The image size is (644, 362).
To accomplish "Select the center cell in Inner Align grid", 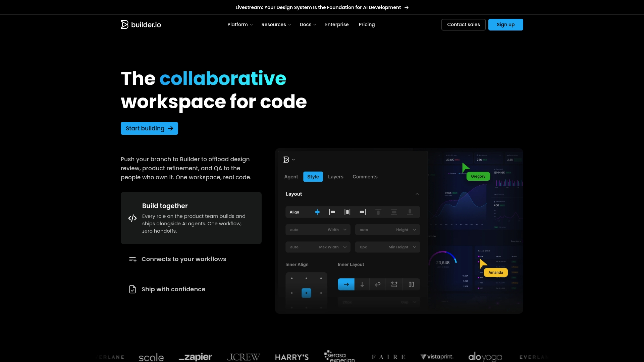I will pos(306,293).
